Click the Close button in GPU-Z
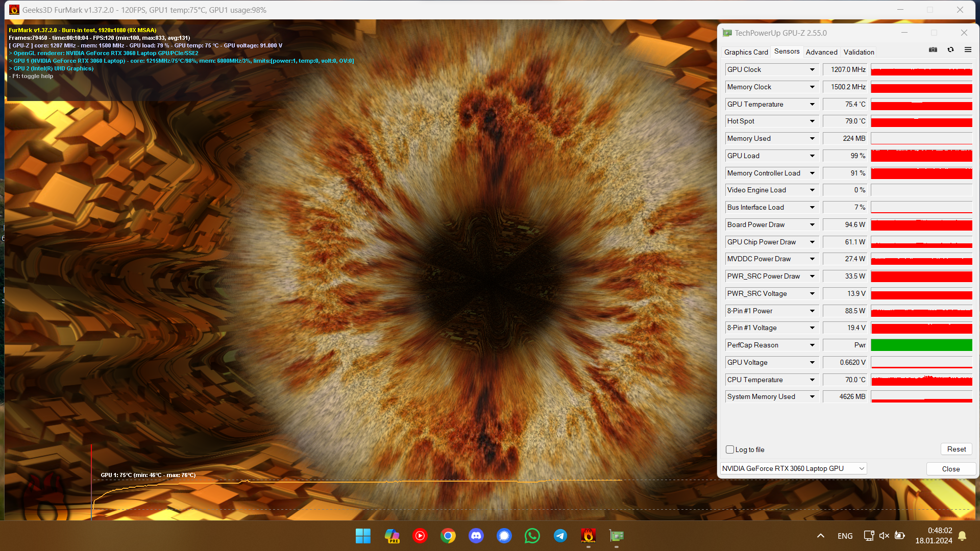Image resolution: width=980 pixels, height=551 pixels. tap(950, 469)
